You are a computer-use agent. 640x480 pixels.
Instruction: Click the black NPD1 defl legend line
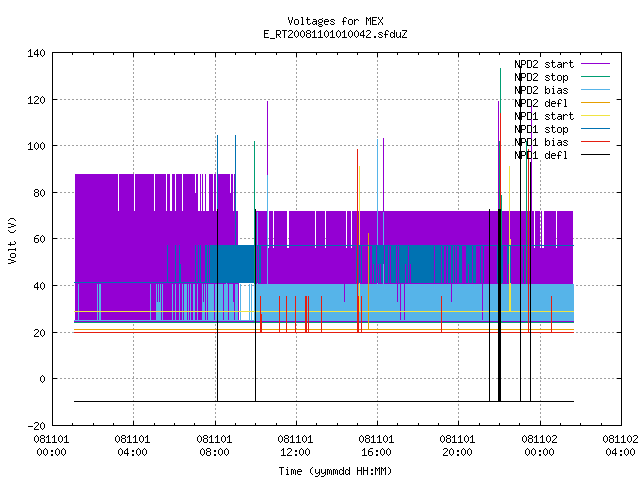595,155
